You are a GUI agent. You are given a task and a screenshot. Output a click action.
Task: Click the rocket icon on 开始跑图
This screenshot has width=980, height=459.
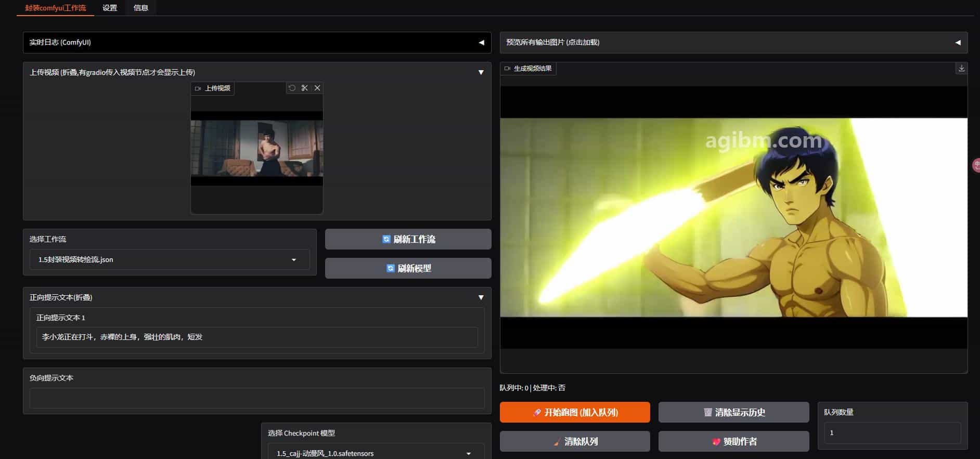click(x=537, y=413)
